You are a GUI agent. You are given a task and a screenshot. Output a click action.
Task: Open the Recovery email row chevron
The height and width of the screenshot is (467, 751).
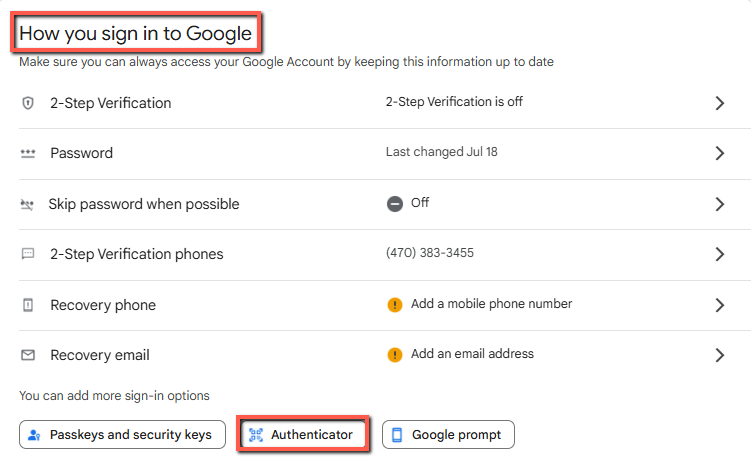click(x=719, y=355)
